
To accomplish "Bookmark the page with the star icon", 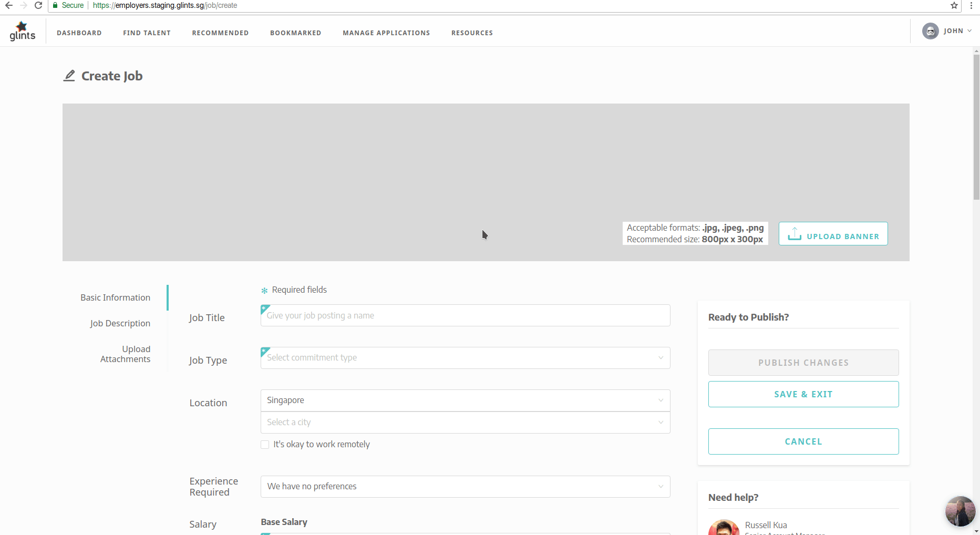I will [954, 5].
